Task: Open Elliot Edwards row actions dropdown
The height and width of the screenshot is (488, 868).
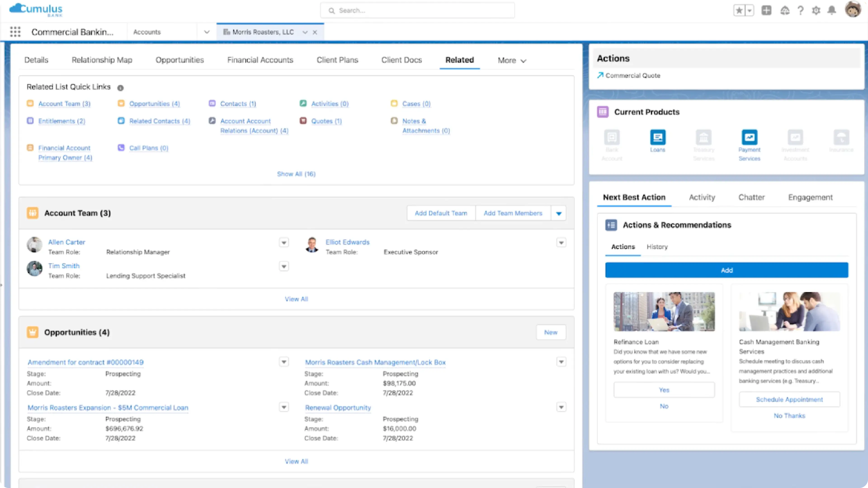Action: coord(561,242)
